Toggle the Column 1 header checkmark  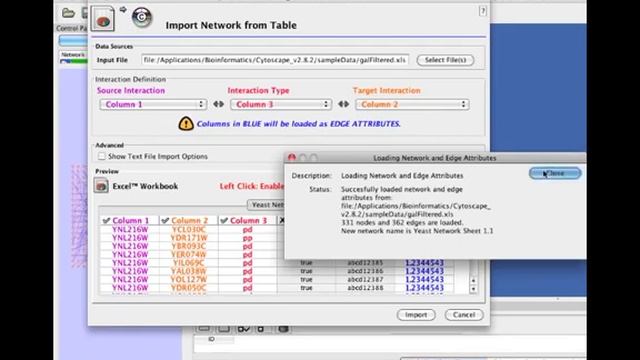point(107,220)
